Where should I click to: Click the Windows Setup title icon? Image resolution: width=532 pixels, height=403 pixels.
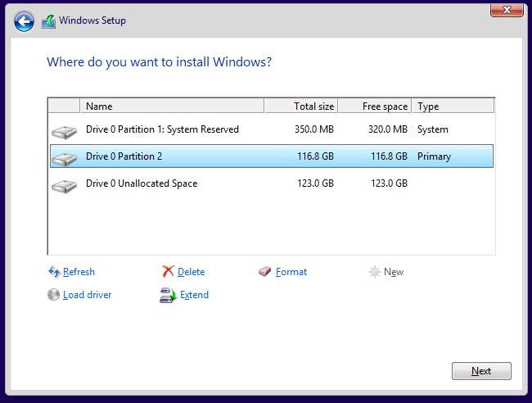[48, 20]
